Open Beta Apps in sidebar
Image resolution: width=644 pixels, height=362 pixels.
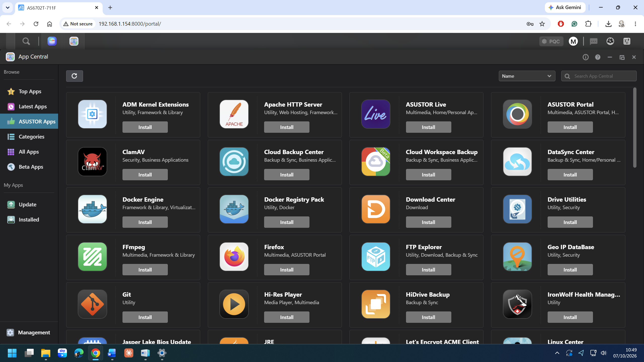(29, 167)
